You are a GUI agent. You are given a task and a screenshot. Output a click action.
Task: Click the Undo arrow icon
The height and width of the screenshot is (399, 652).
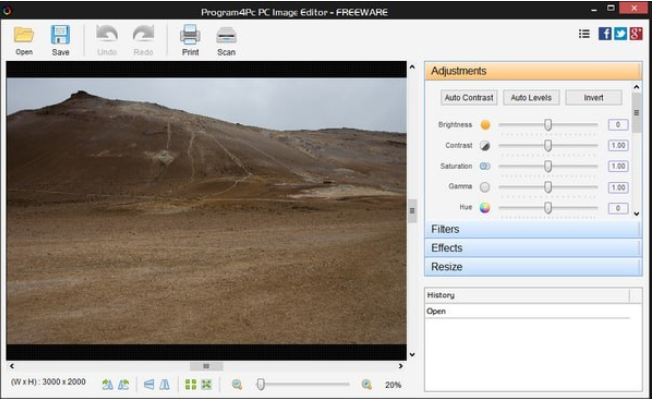tap(107, 34)
